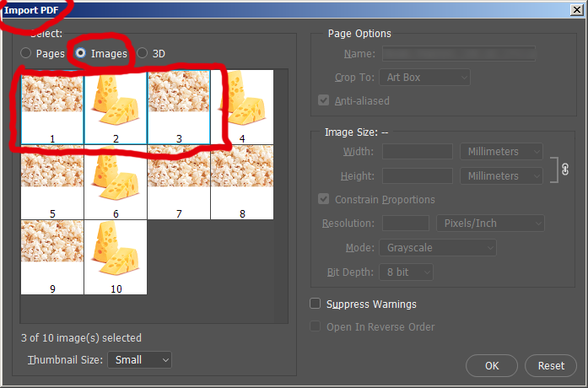
Task: Select the Images radio button
Action: coord(81,53)
